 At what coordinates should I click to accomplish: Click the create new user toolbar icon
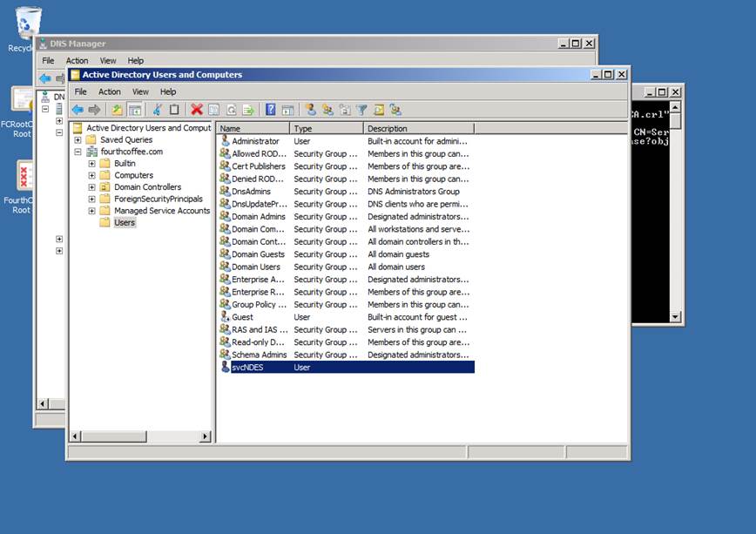(310, 110)
